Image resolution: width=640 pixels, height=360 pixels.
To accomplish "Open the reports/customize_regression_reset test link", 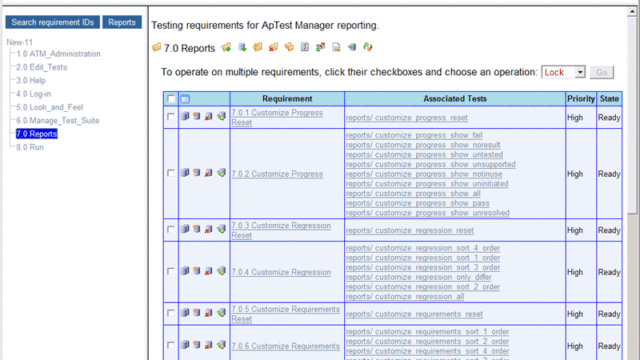I will coord(409,230).
